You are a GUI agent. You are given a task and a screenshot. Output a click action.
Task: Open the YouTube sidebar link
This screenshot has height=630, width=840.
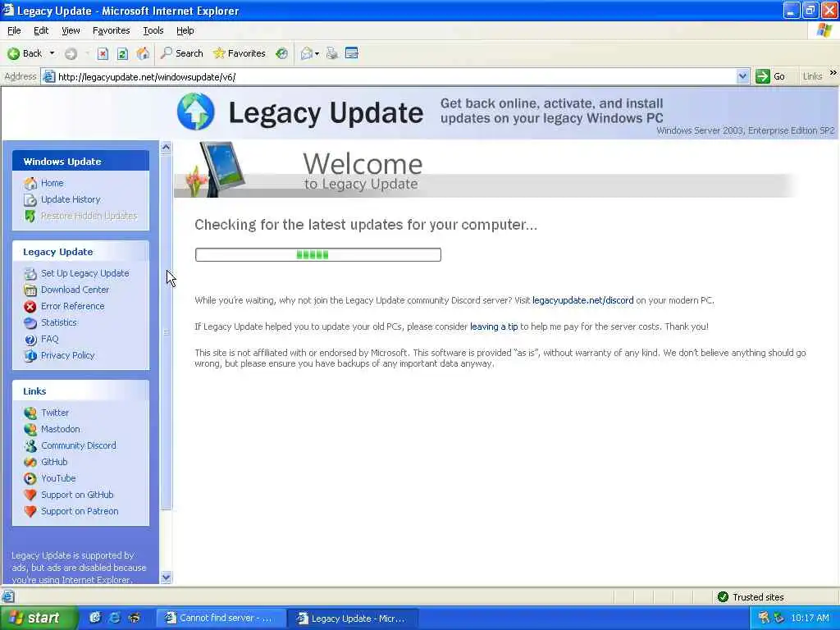click(58, 478)
